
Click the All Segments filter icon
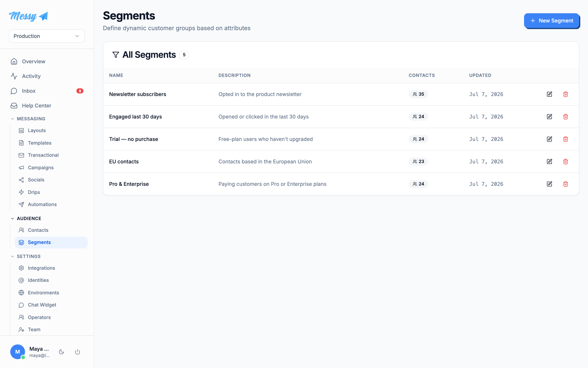pyautogui.click(x=116, y=55)
